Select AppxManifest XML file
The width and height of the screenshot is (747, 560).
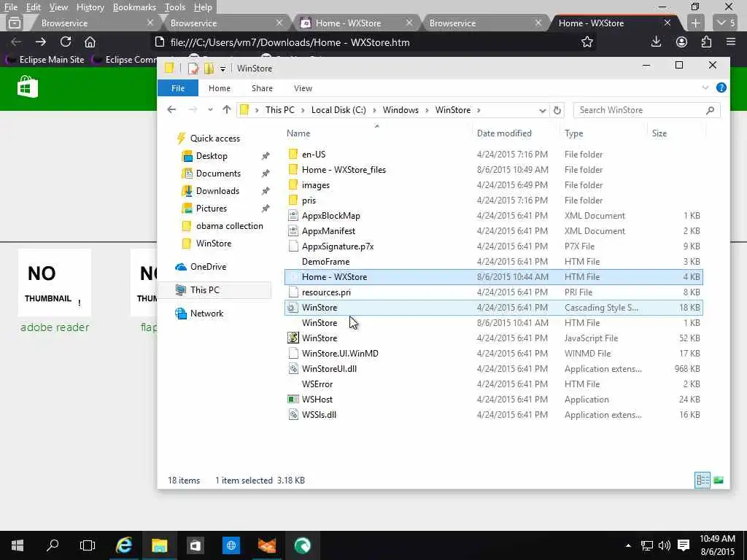click(x=494, y=231)
